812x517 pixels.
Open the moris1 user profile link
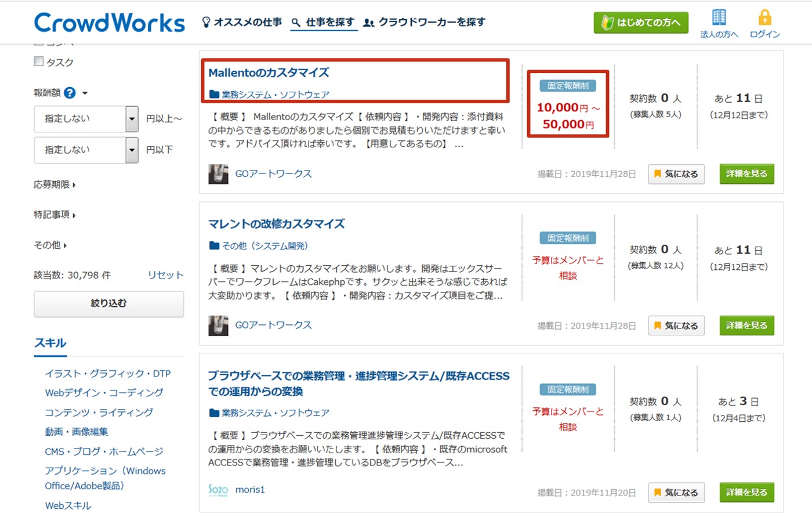click(x=250, y=490)
